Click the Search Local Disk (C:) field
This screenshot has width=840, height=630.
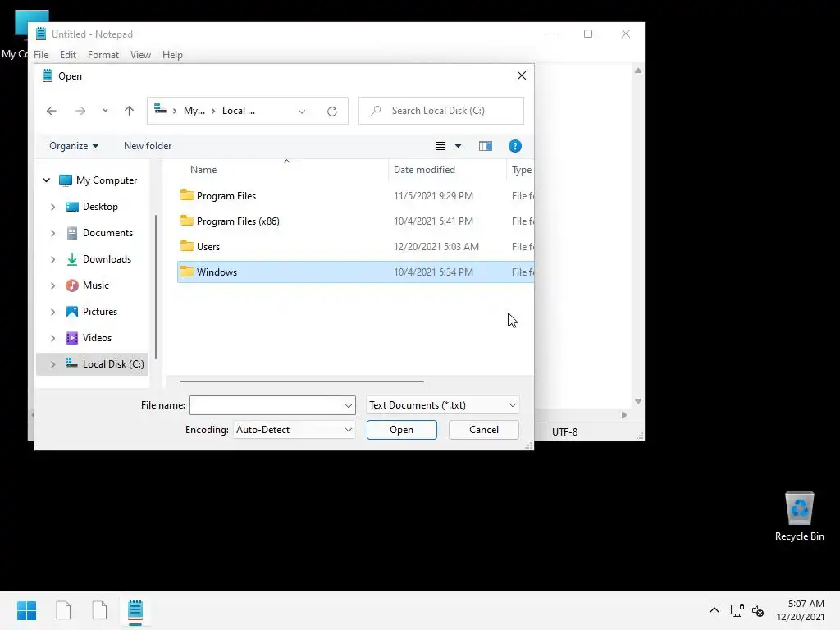pos(441,111)
